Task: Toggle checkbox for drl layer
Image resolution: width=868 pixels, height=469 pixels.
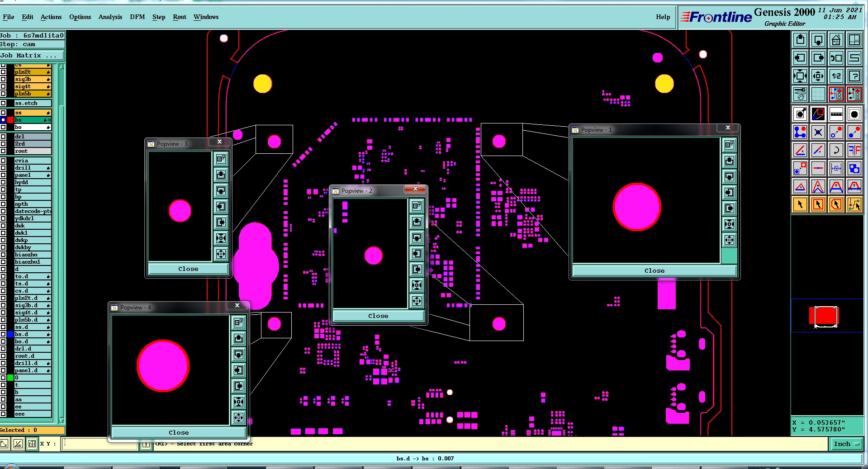Action: [x=3, y=137]
